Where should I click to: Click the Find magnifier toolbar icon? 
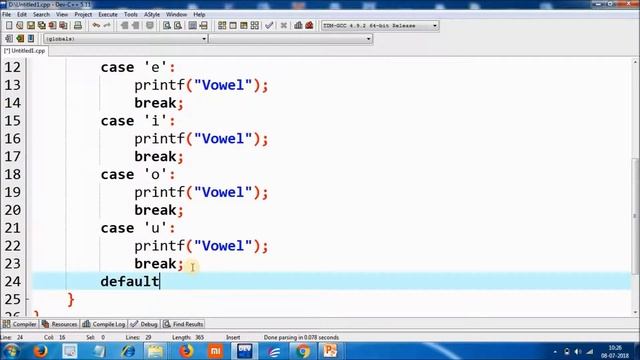click(167, 25)
